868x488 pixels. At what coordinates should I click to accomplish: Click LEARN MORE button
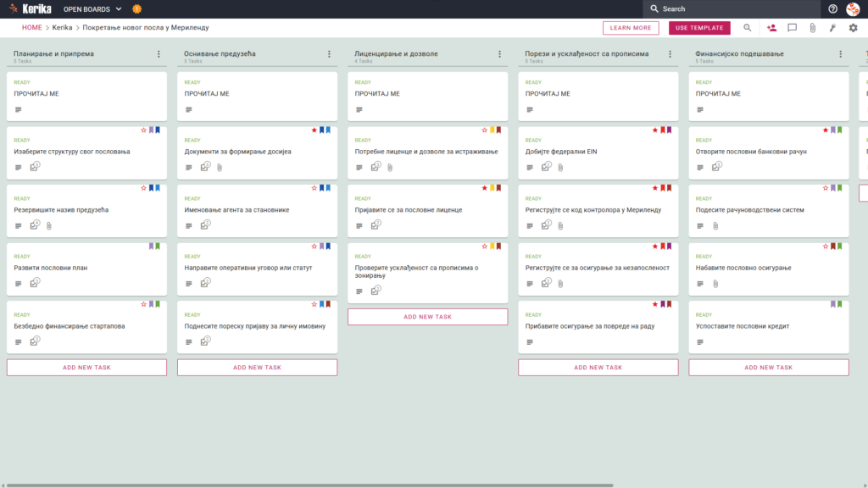631,28
